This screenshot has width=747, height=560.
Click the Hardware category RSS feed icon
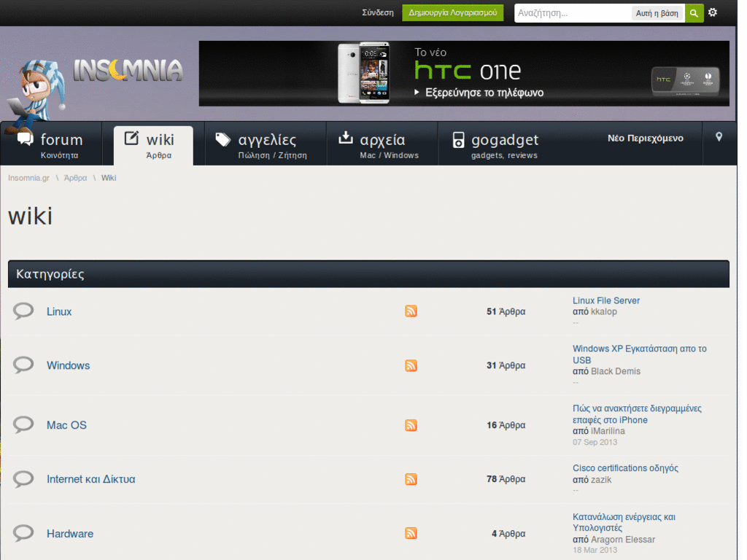[411, 533]
